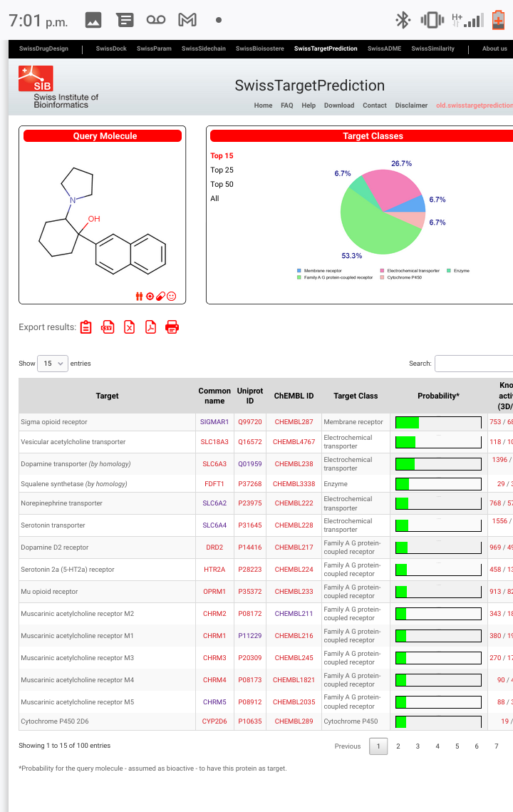Open SwissParam from top navigation
Image resolution: width=513 pixels, height=812 pixels.
(x=154, y=48)
